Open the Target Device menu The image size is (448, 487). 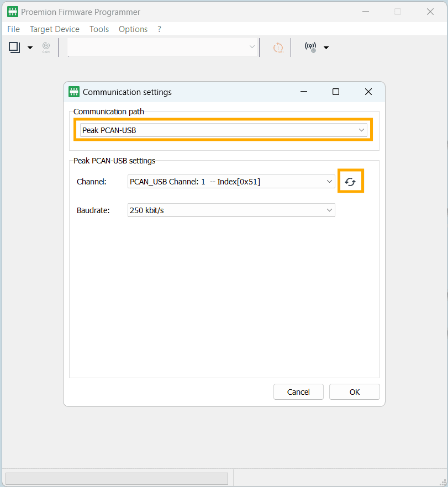(55, 29)
